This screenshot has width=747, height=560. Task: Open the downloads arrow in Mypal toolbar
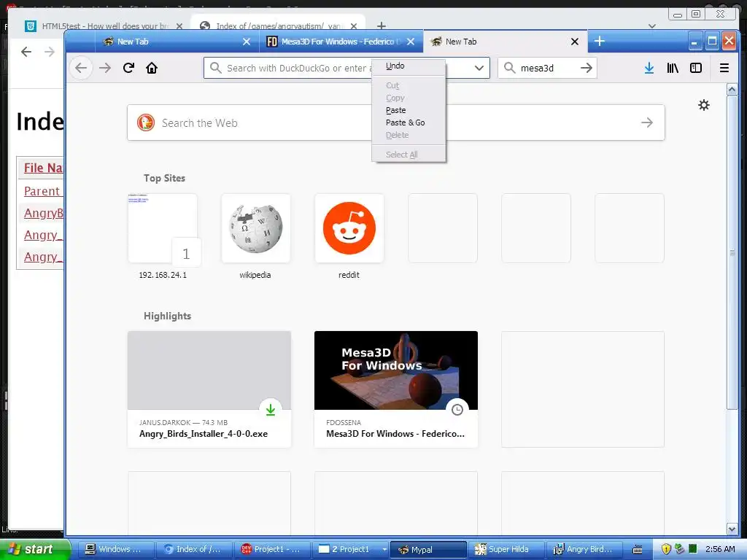[x=649, y=68]
